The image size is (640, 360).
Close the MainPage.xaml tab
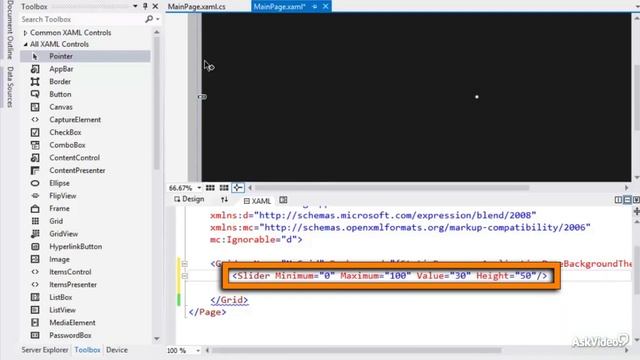[x=325, y=7]
